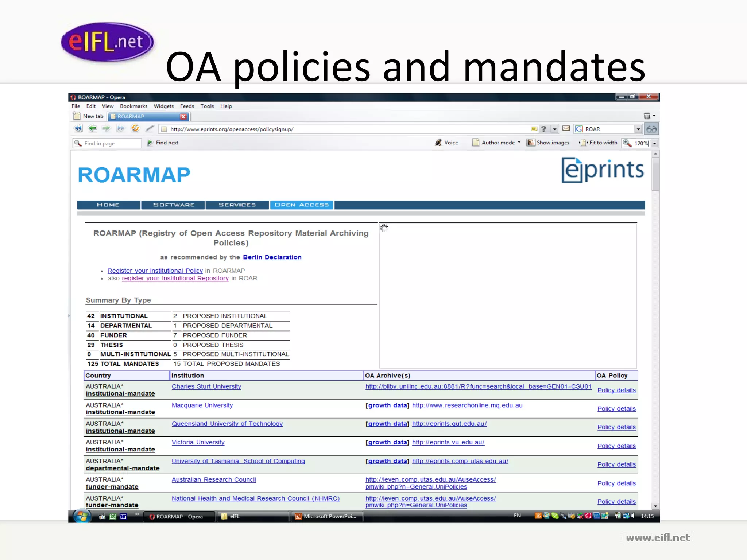Open the Windows Start orb
The image size is (747, 560).
[x=82, y=516]
